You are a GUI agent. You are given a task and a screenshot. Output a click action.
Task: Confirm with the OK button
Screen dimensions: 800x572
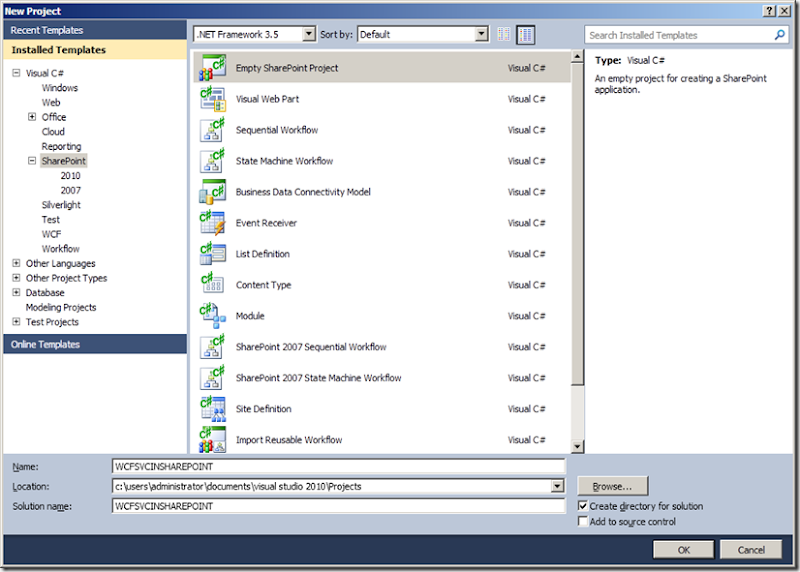tap(684, 550)
